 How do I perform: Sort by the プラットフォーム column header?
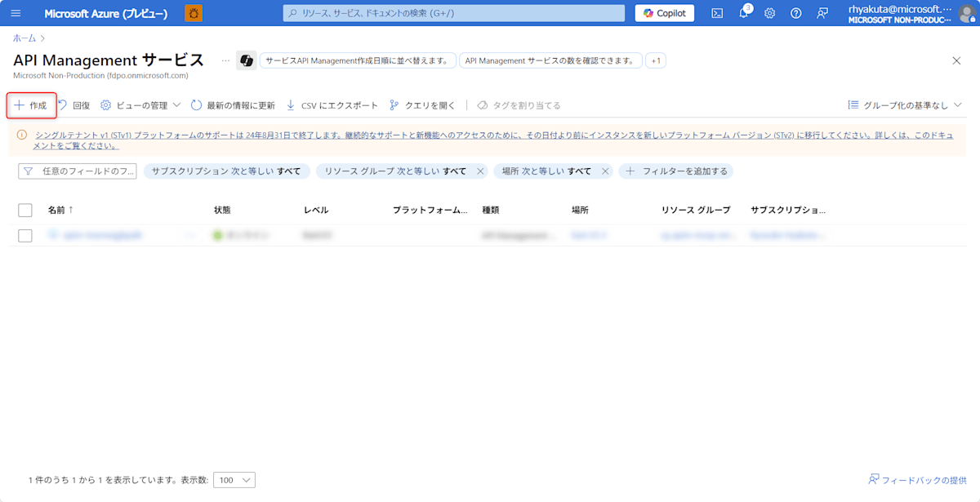[430, 210]
